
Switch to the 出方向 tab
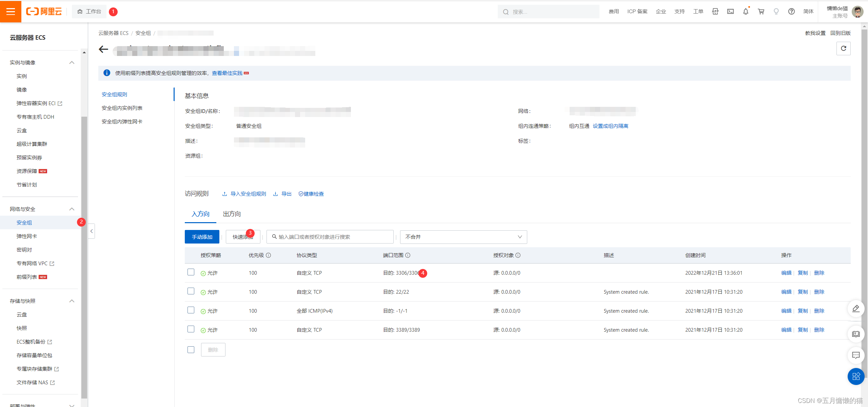click(232, 214)
